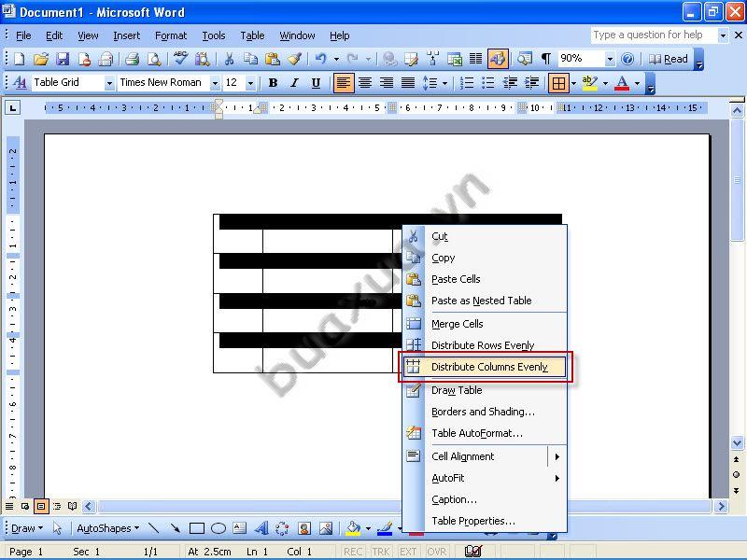Expand the Font Color dropdown arrow
The image size is (747, 560).
[638, 83]
